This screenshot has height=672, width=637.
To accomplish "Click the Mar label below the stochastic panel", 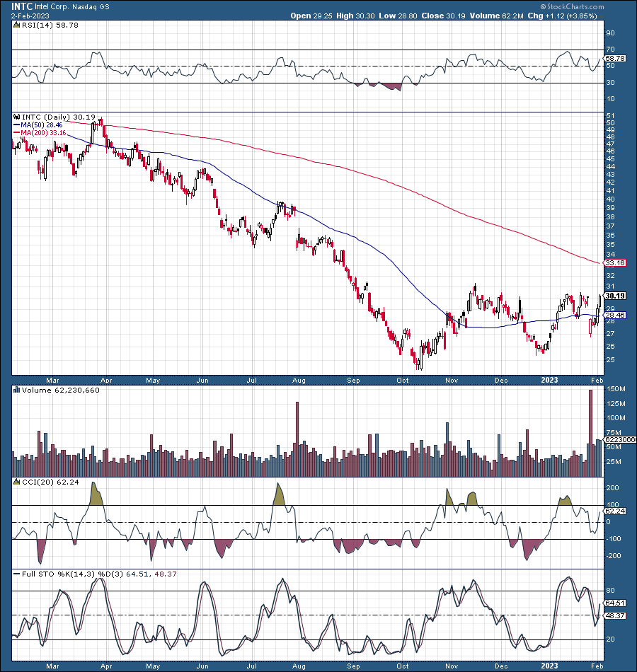I will click(x=53, y=666).
